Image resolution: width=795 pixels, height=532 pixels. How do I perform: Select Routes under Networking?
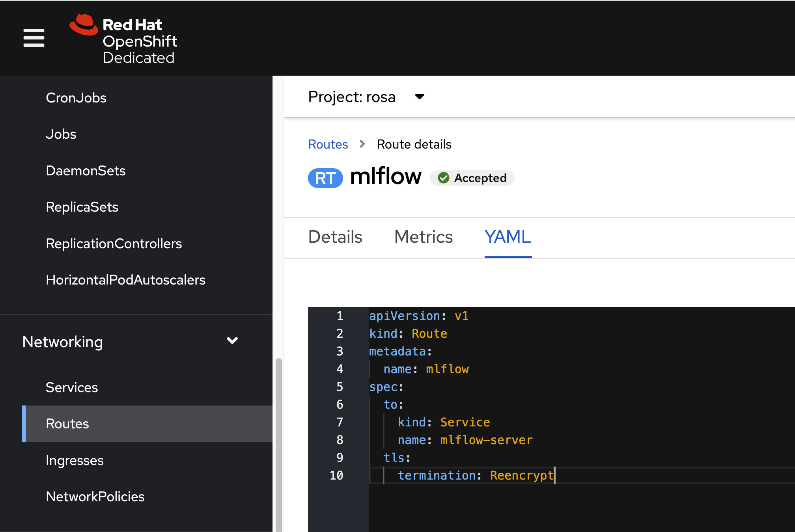pyautogui.click(x=147, y=424)
